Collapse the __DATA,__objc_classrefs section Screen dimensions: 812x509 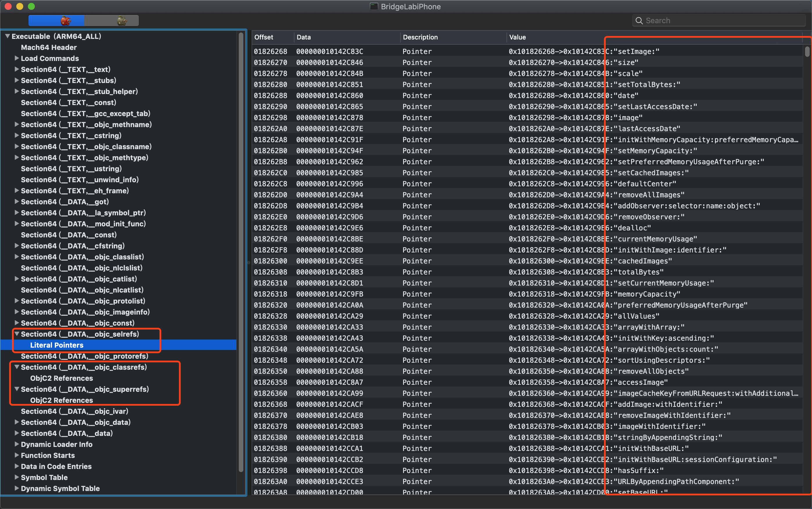tap(17, 367)
